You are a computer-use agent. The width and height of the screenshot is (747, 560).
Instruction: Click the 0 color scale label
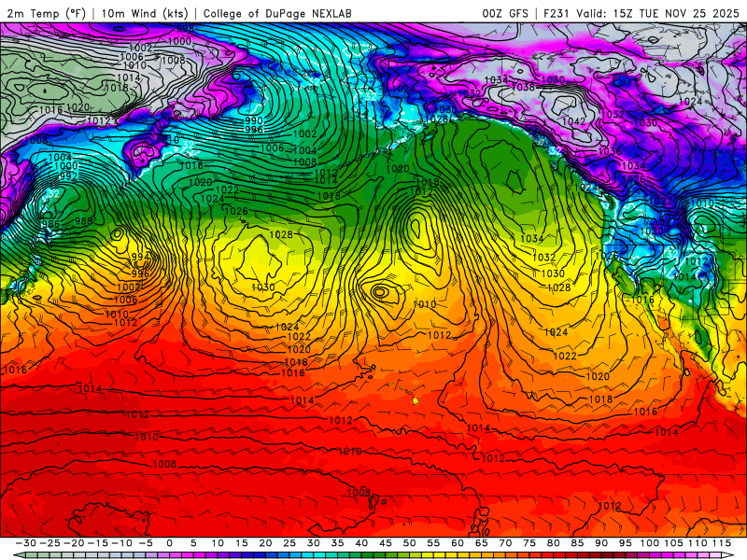(x=170, y=543)
